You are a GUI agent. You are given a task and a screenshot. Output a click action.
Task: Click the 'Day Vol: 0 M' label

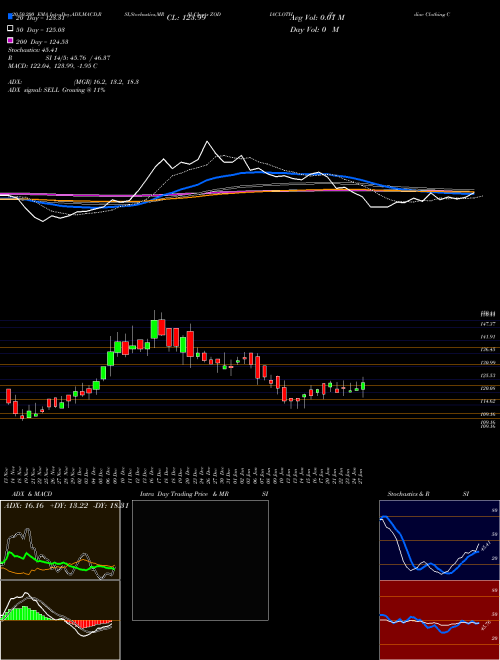(315, 29)
